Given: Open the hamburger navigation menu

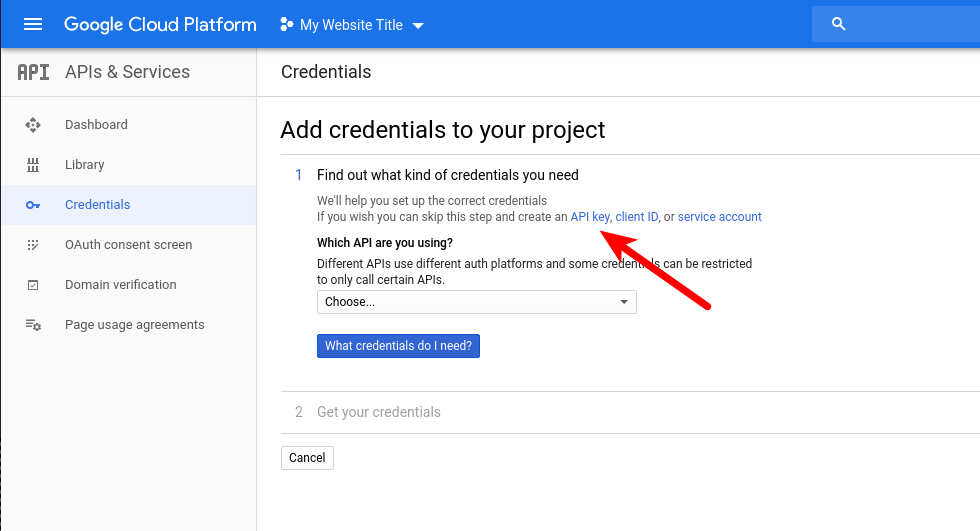Looking at the screenshot, I should tap(32, 24).
